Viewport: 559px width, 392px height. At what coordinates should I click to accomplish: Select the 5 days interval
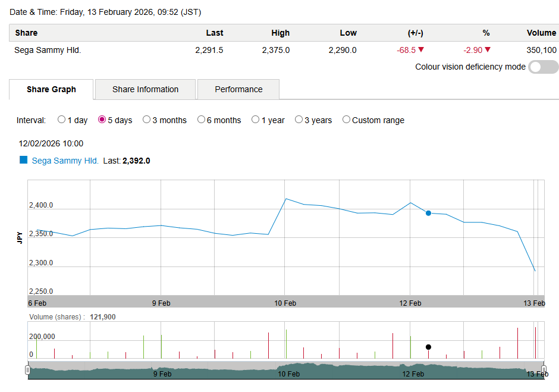[102, 120]
